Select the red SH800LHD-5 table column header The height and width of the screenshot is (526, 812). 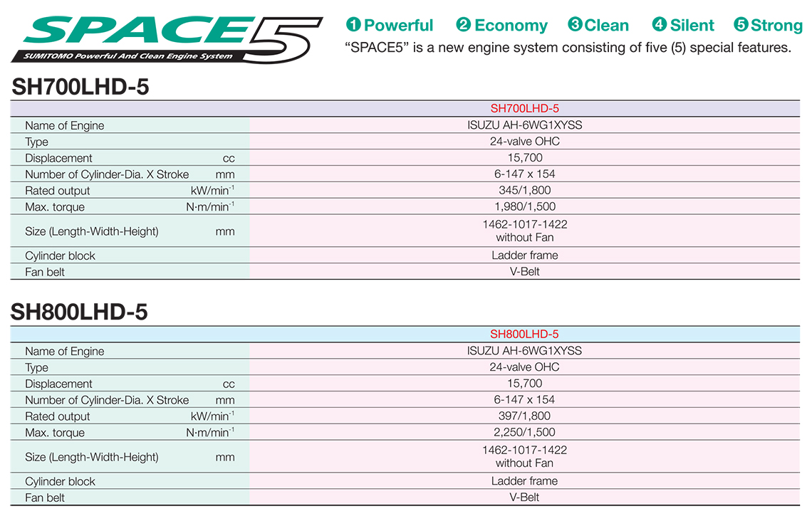pos(524,334)
